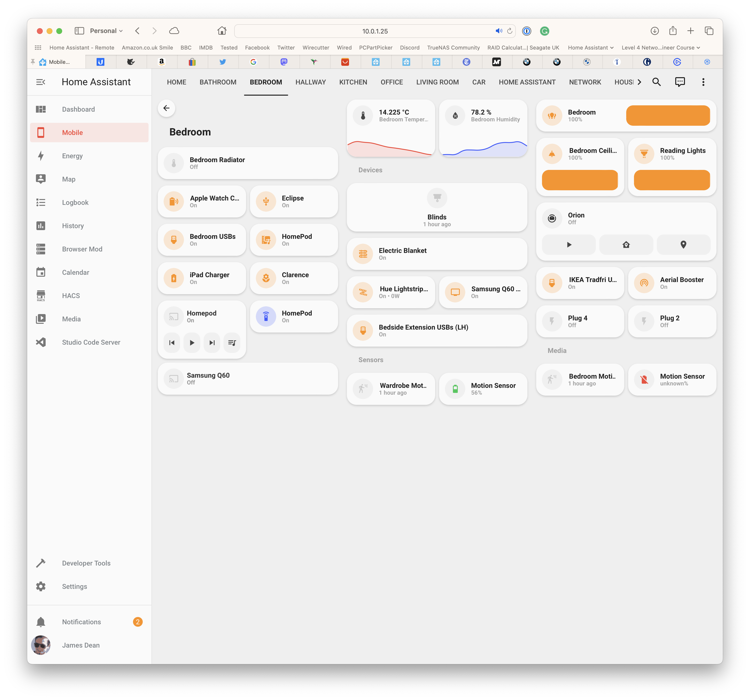Expand Home Assistant bookmarks folder
The image size is (750, 700).
[591, 48]
